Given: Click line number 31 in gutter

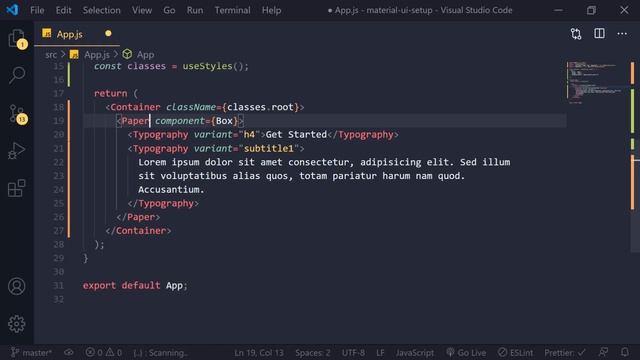Looking at the screenshot, I should [x=59, y=285].
